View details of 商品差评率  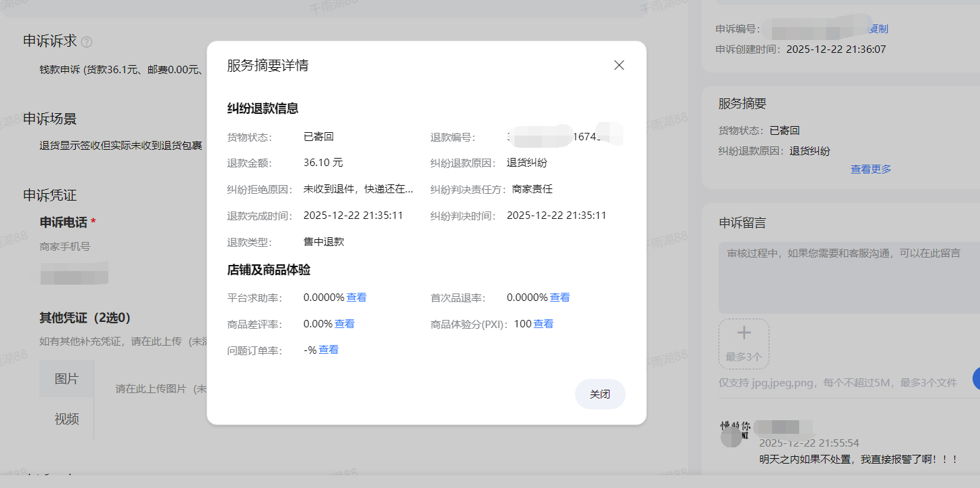pyautogui.click(x=344, y=324)
